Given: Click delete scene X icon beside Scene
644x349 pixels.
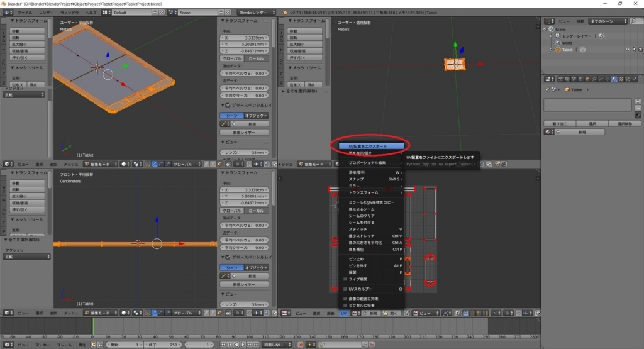Looking at the screenshot, I should (228, 13).
